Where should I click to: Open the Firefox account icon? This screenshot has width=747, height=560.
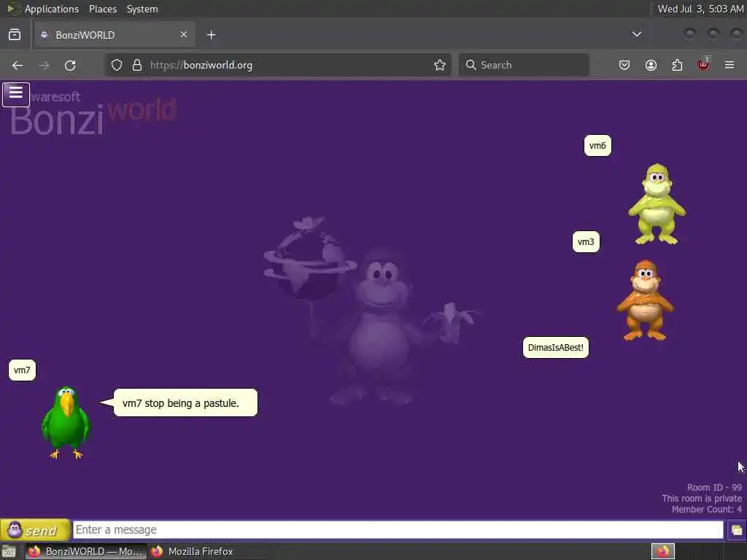click(x=651, y=65)
